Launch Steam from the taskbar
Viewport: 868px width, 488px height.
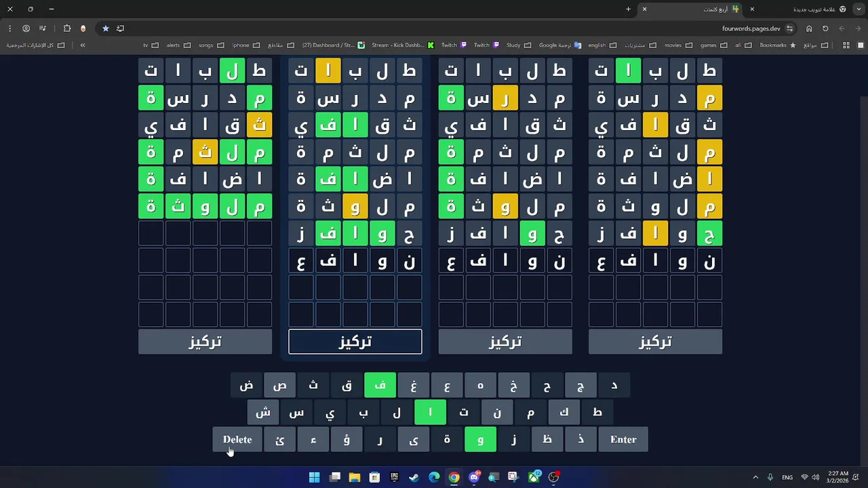414,477
